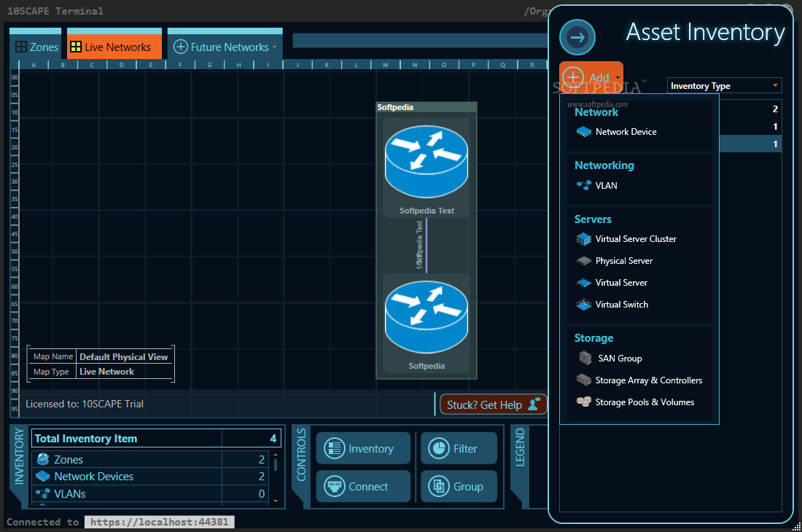Click the Storage Pools & Volumes icon
This screenshot has width=802, height=532.
583,402
